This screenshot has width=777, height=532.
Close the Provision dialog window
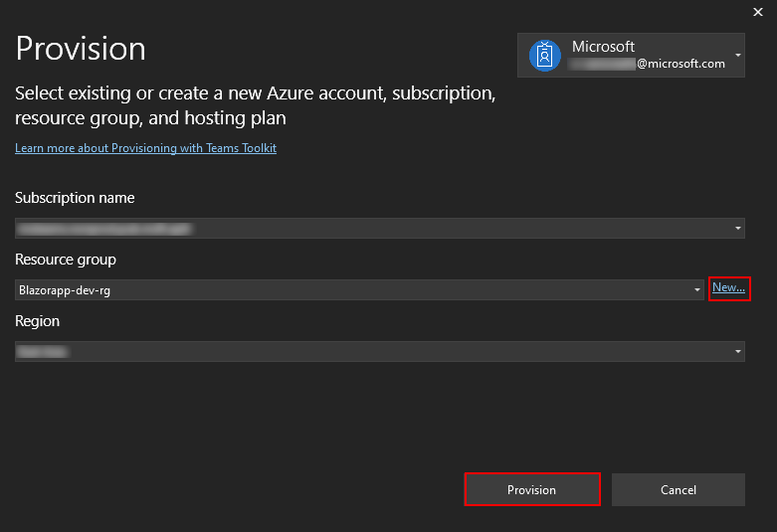759,12
